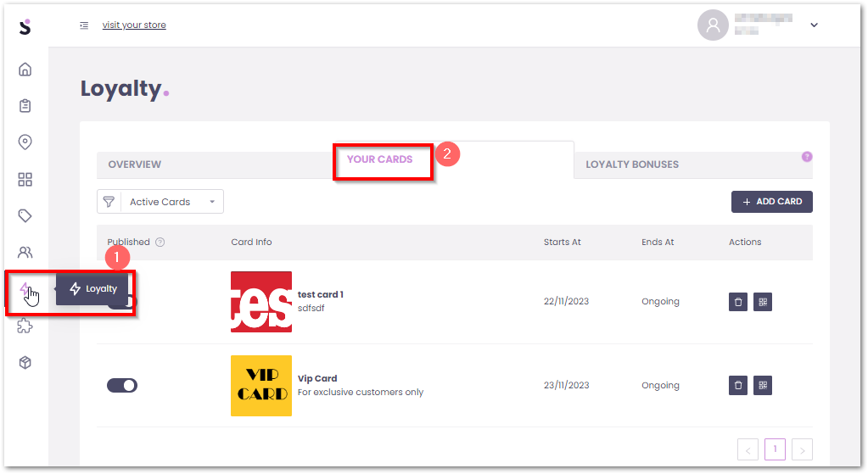Delete test card 1 with trash icon
The image size is (868, 474).
click(x=738, y=302)
